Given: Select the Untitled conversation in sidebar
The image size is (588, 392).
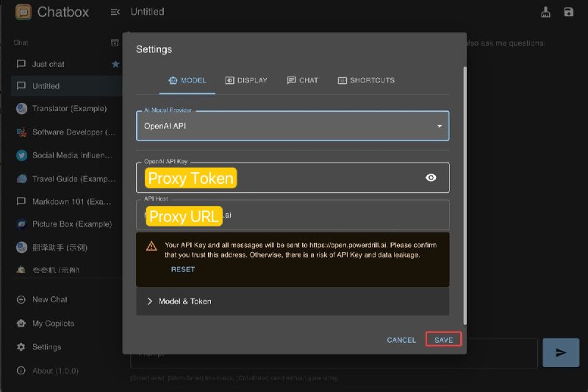Looking at the screenshot, I should 67,86.
